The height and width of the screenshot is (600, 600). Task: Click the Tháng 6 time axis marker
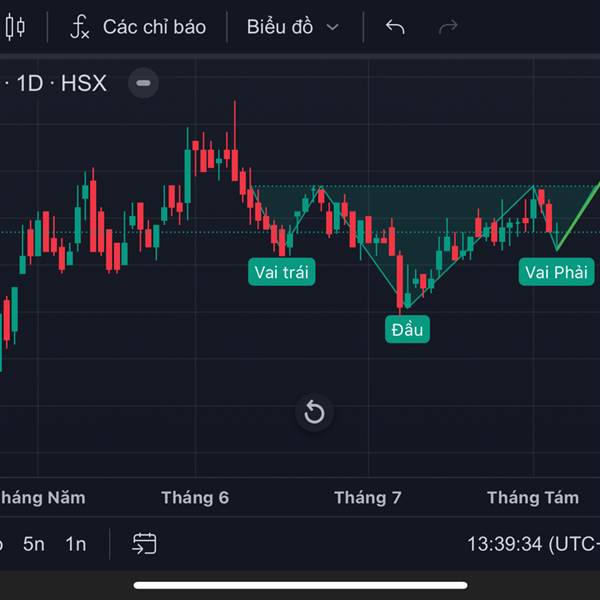coord(195,497)
